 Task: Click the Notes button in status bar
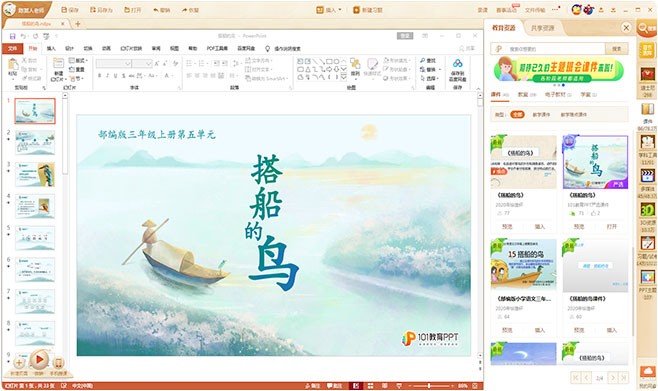[313, 386]
